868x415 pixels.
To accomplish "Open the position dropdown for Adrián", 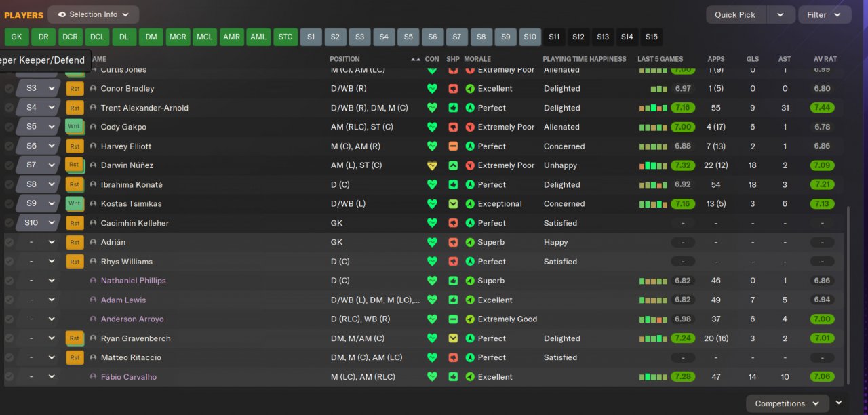I will pos(39,242).
